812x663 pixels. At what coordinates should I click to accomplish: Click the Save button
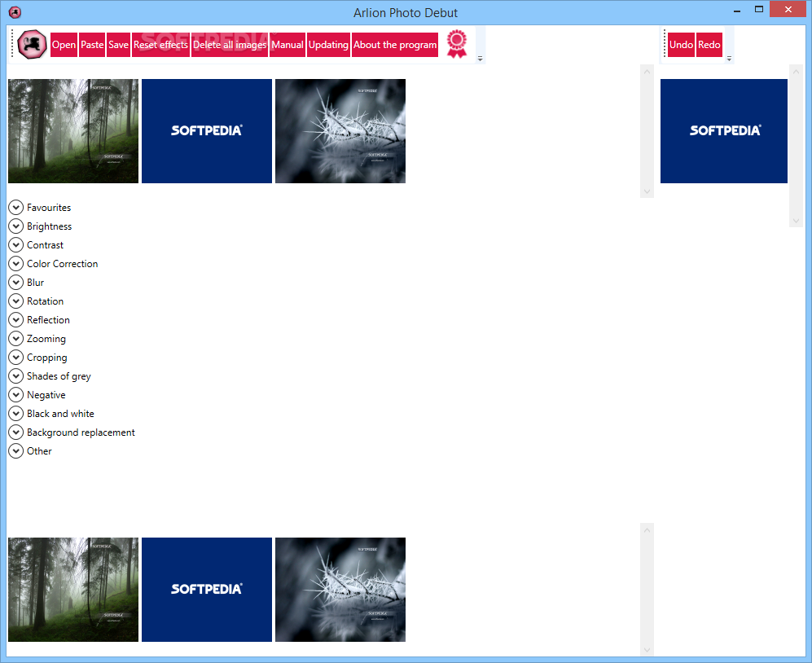(x=118, y=45)
